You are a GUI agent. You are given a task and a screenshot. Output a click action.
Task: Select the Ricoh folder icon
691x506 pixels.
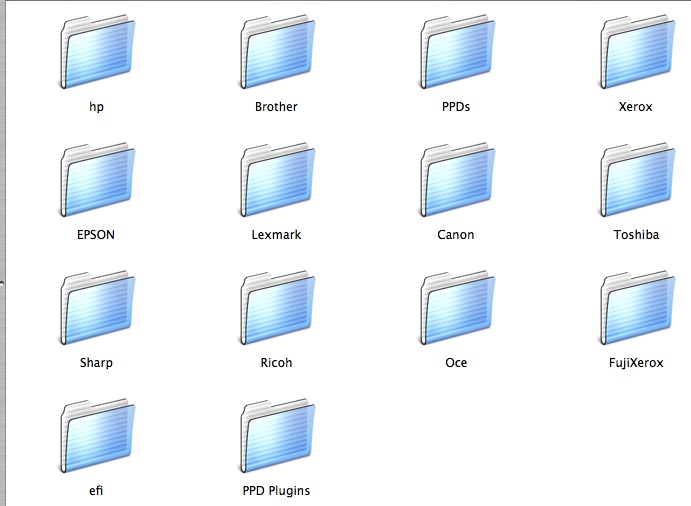278,308
